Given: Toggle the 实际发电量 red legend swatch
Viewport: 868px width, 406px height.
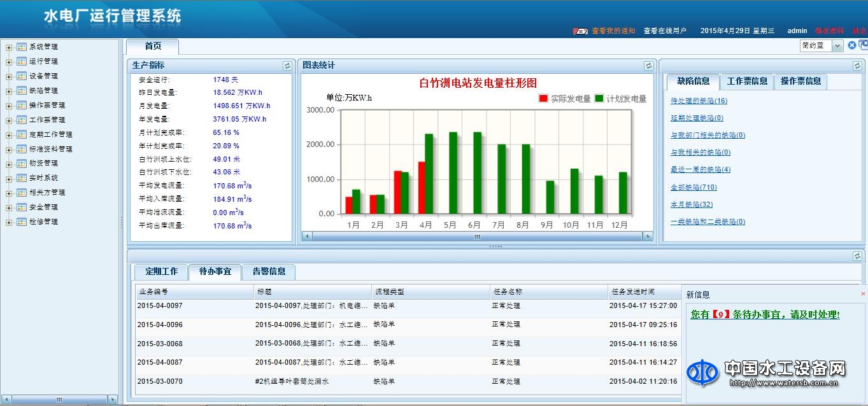Looking at the screenshot, I should (x=543, y=99).
